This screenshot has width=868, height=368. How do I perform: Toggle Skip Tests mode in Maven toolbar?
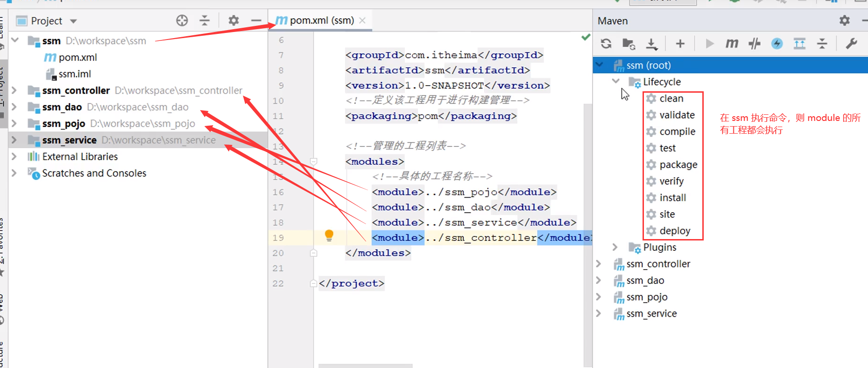[x=777, y=44]
